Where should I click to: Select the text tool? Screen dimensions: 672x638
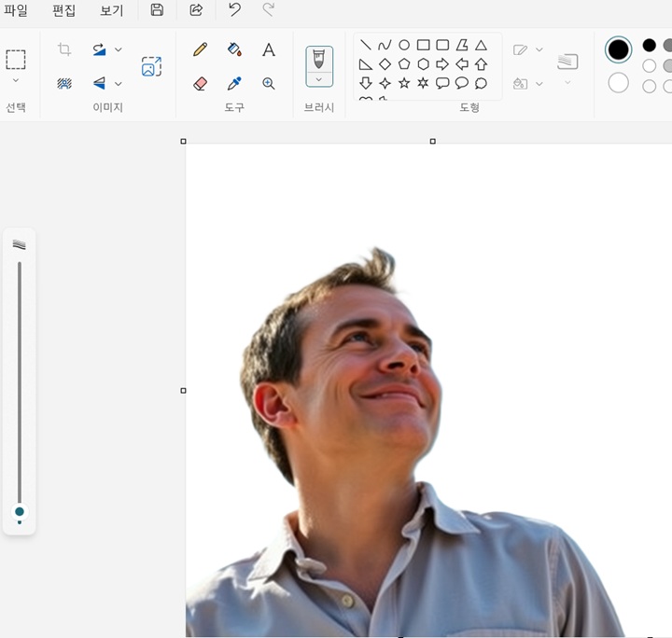click(x=269, y=49)
